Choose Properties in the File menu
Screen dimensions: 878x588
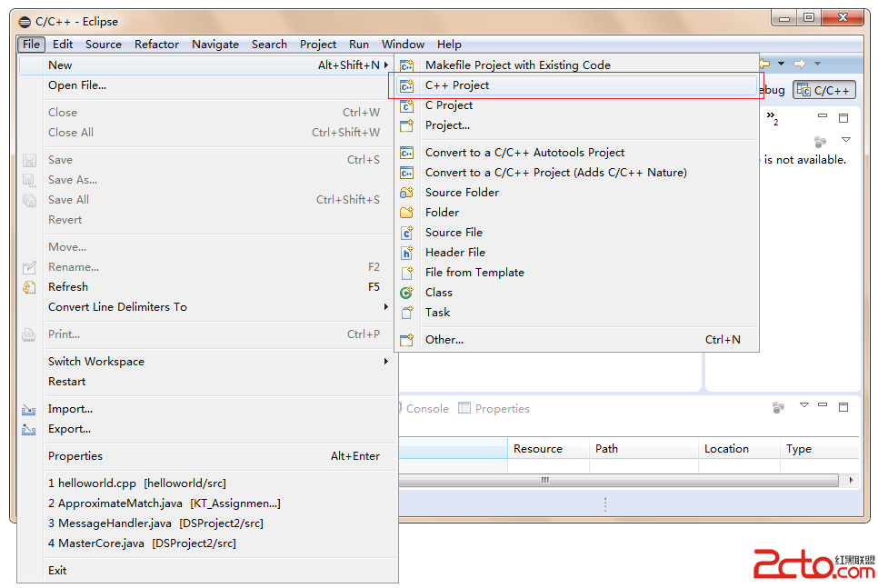pyautogui.click(x=209, y=456)
